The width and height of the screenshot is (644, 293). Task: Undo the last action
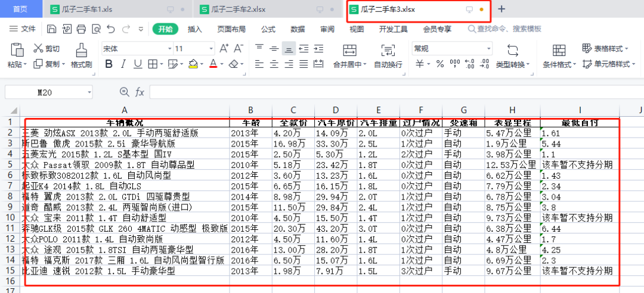click(x=111, y=29)
